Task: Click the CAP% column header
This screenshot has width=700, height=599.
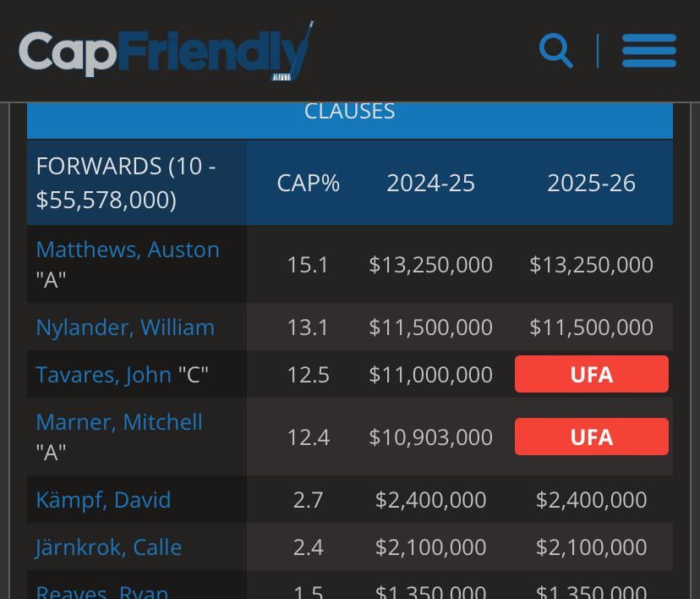Action: (x=308, y=183)
